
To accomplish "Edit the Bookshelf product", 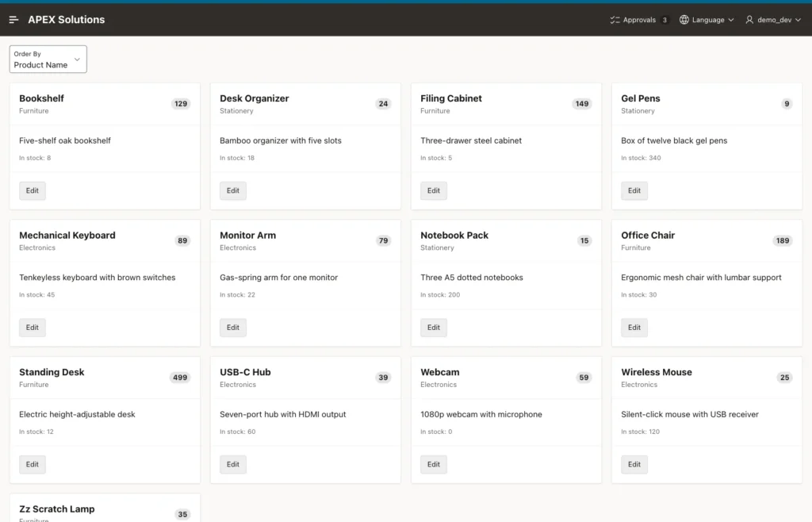I will (32, 190).
